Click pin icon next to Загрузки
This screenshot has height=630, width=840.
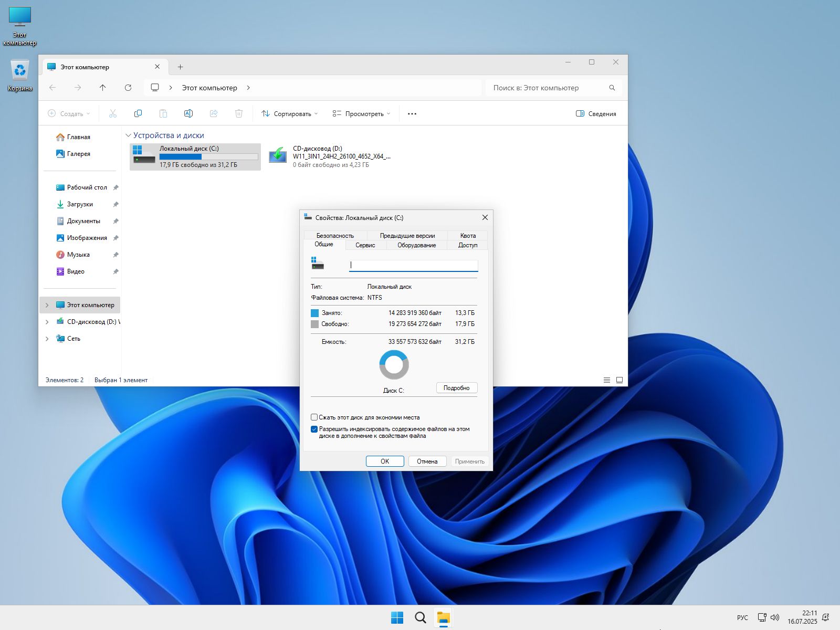[116, 204]
